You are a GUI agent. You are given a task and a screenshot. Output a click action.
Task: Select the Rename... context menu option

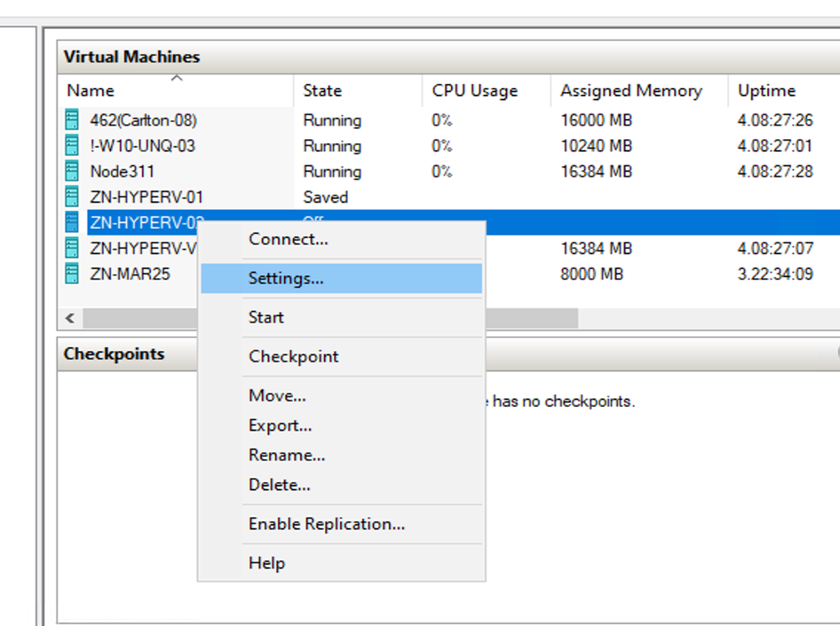coord(286,455)
